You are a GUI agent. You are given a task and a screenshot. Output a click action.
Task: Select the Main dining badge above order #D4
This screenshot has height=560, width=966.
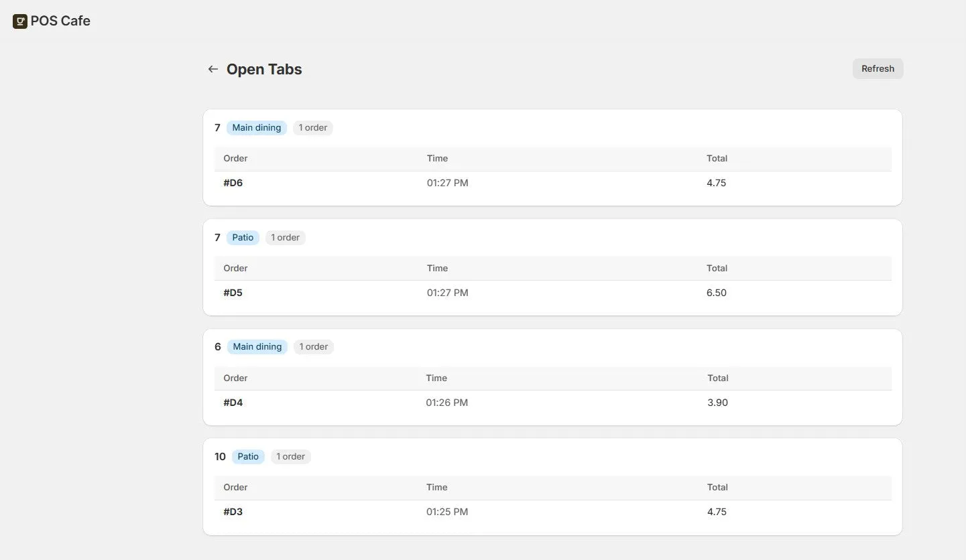(257, 346)
